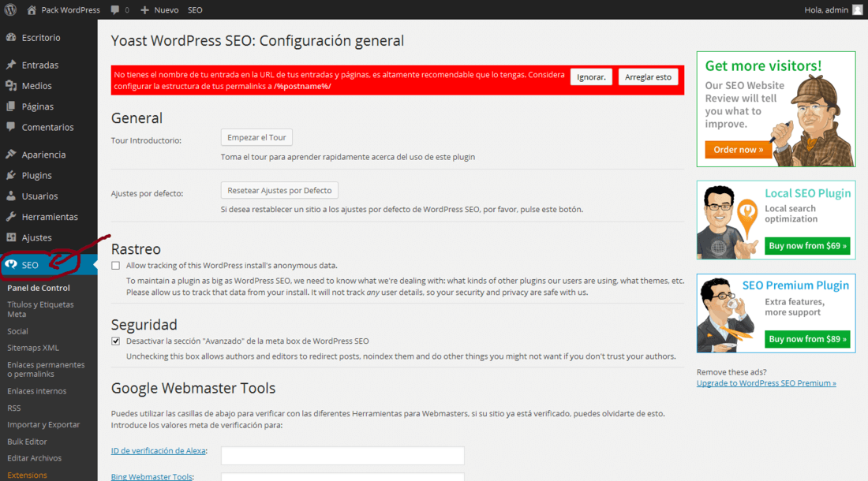Click the Entradas pushpin icon

11,65
